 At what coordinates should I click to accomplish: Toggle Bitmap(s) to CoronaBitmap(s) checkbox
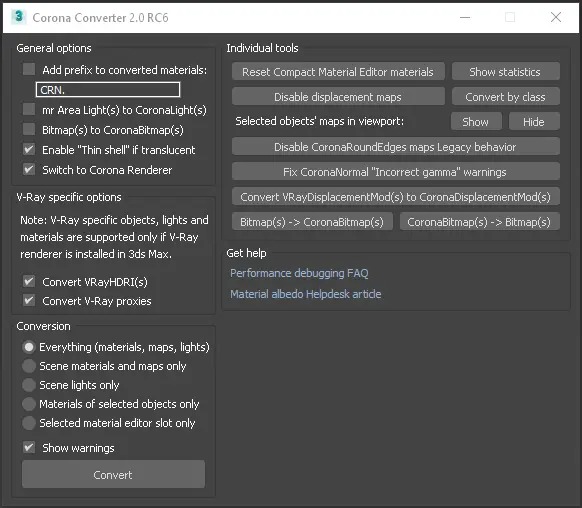[29, 130]
